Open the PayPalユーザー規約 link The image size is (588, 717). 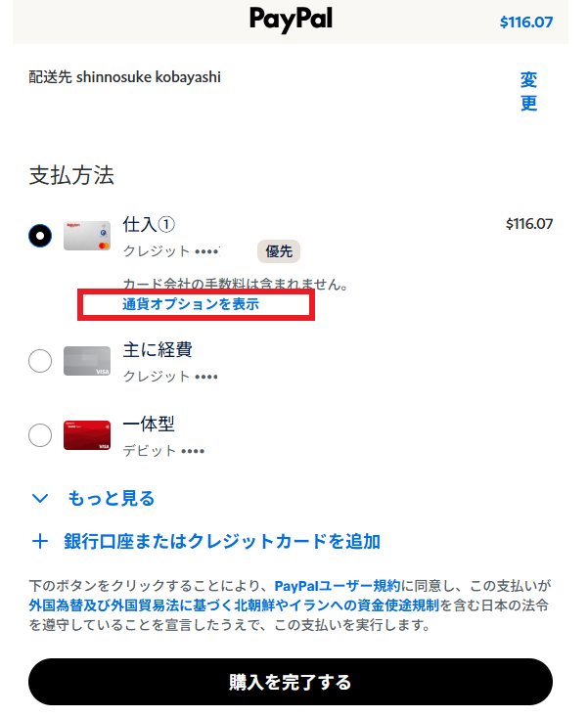(338, 586)
